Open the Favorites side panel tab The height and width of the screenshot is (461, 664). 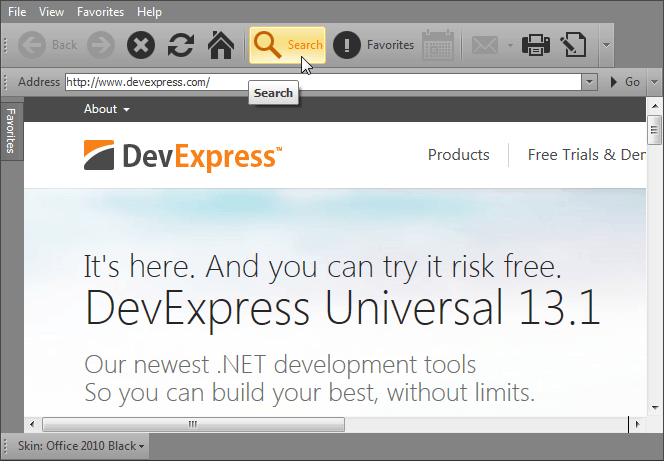pyautogui.click(x=11, y=131)
